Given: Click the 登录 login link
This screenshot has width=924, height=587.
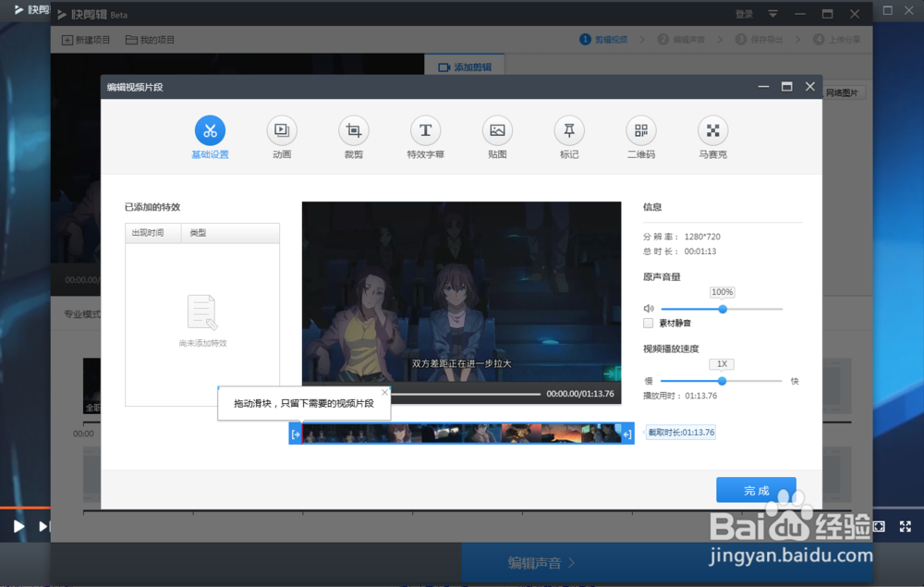Looking at the screenshot, I should (744, 14).
